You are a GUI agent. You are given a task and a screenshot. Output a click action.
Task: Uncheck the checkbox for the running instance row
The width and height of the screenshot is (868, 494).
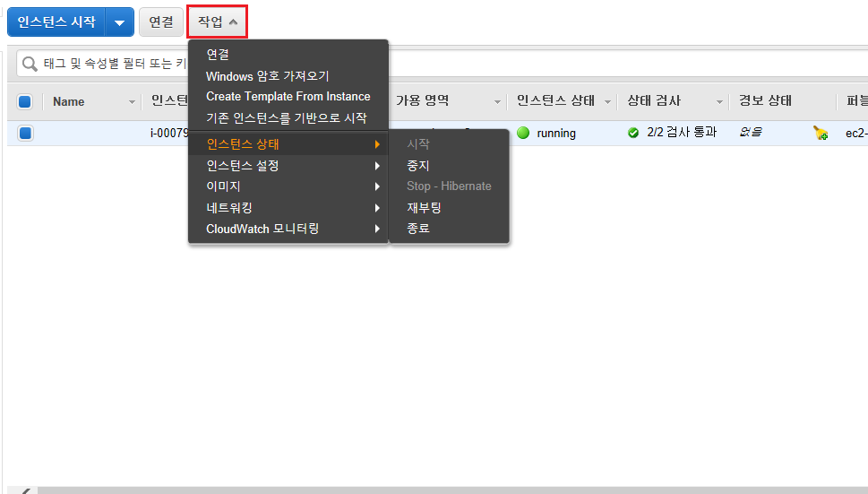pyautogui.click(x=25, y=134)
